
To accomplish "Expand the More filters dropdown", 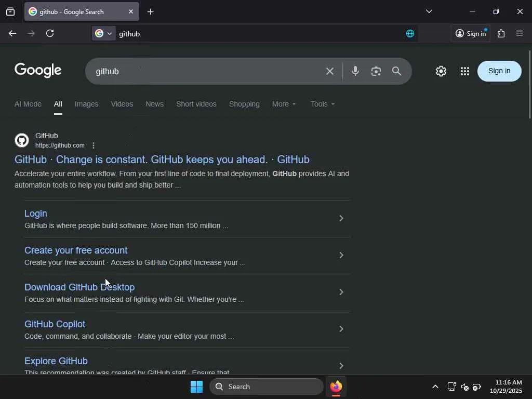I will coord(284,104).
